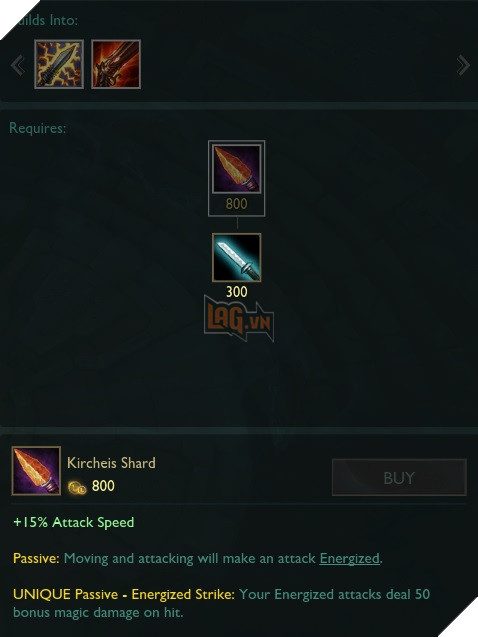The height and width of the screenshot is (637, 478).
Task: Click the large Kircheis Shard icon beside BUY
Action: [36, 470]
